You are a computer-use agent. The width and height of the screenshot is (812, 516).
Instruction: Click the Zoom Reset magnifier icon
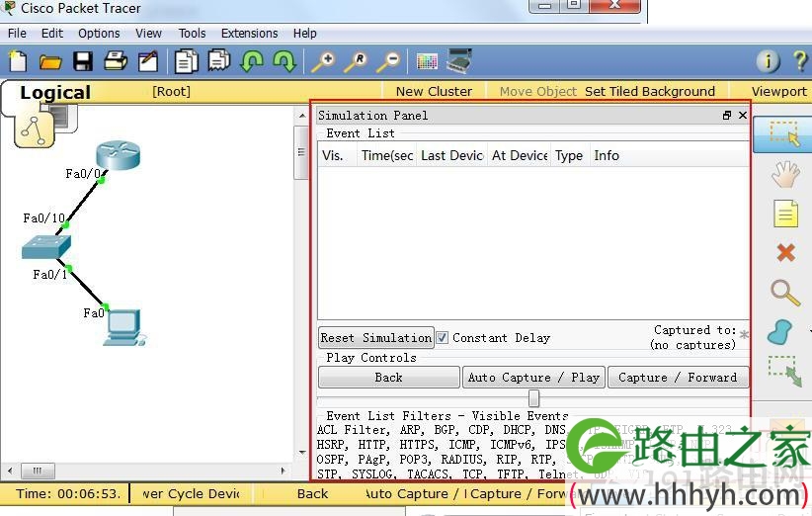tap(356, 61)
